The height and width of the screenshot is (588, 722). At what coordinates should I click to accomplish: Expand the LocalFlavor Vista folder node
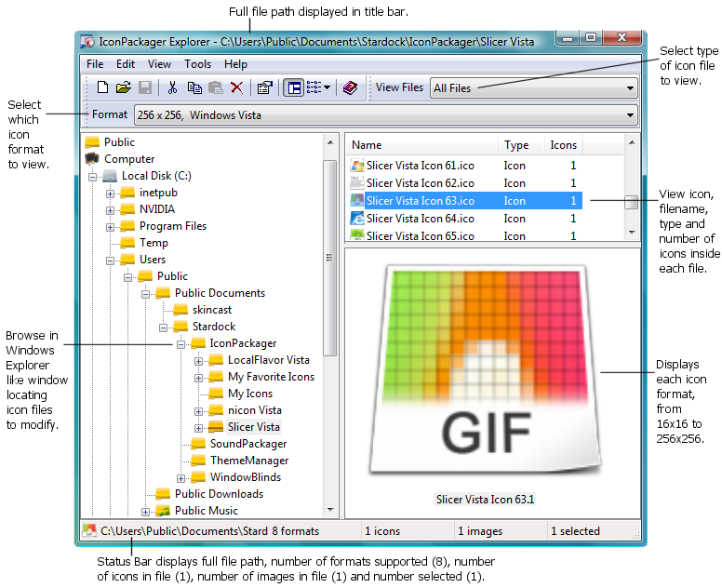point(198,362)
